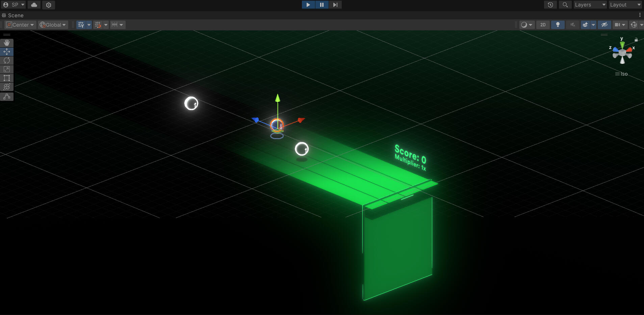Select the custom tool at the toolbar bottom
This screenshot has height=315, width=644.
[7, 97]
